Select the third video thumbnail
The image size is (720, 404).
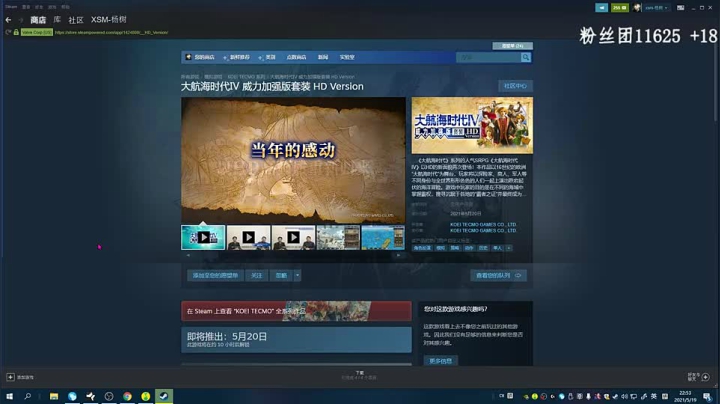click(x=293, y=237)
